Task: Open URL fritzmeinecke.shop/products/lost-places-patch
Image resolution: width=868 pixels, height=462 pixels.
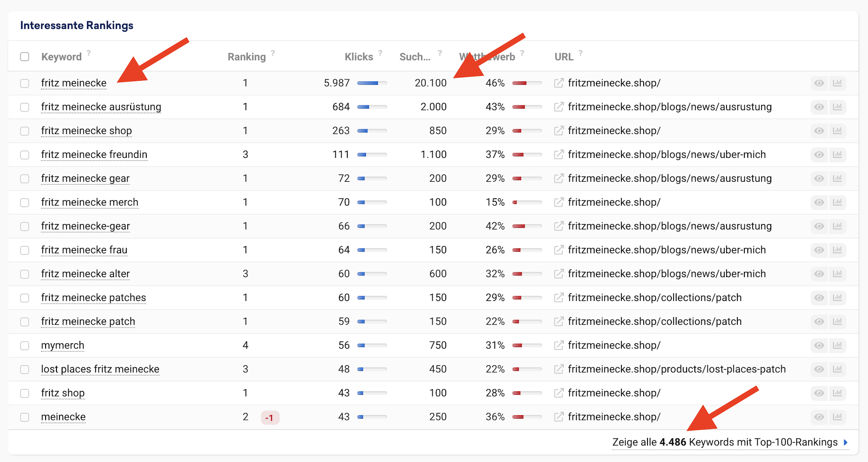Action: point(677,369)
